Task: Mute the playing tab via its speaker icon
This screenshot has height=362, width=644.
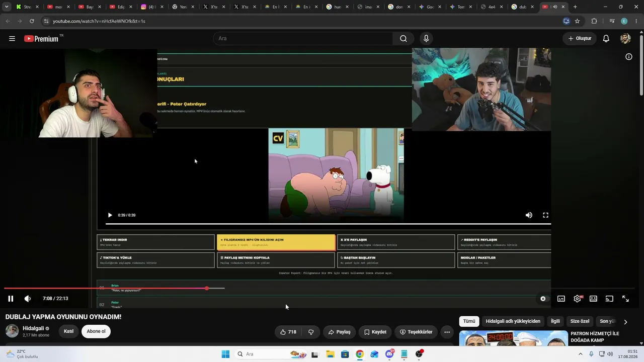Action: 555,7
